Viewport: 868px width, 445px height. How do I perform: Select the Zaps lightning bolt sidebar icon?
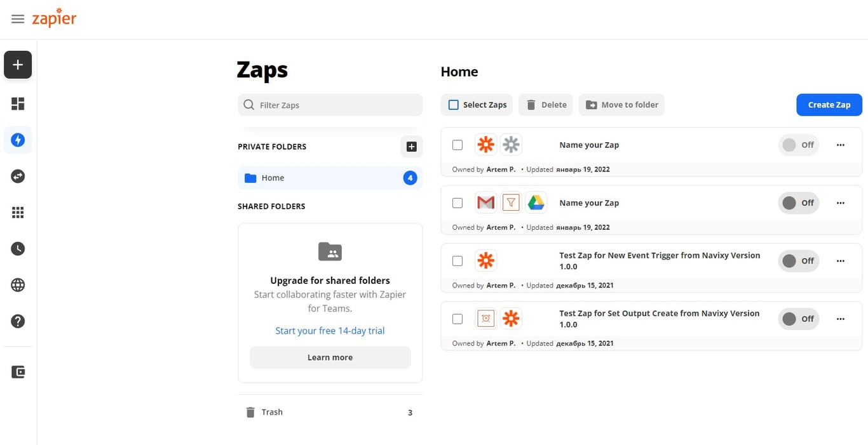(17, 140)
